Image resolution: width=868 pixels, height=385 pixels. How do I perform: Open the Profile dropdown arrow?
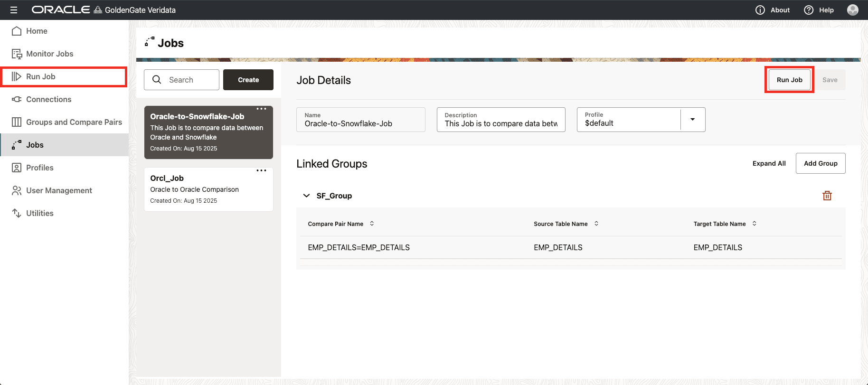693,120
